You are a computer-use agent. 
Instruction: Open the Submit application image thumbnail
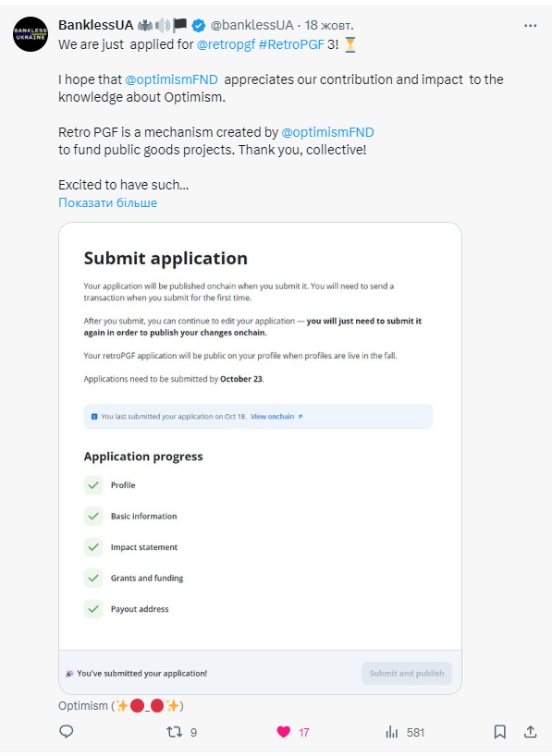[260, 458]
